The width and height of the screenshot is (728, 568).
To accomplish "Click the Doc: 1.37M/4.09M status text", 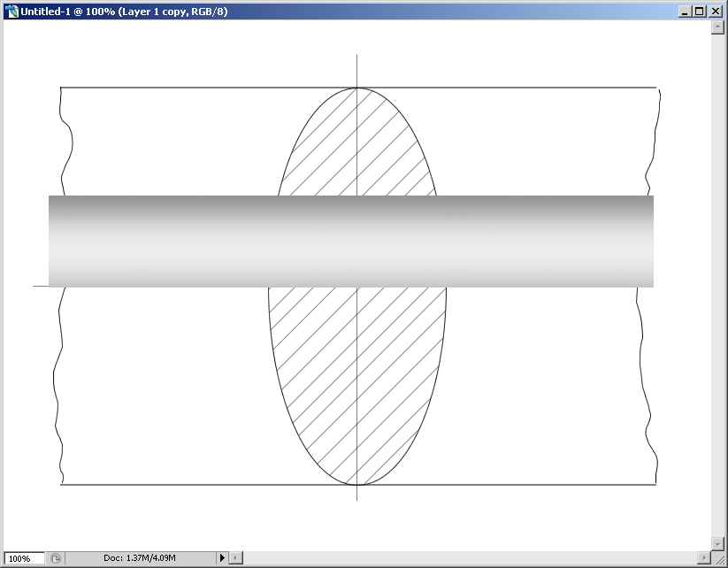I will 139,557.
